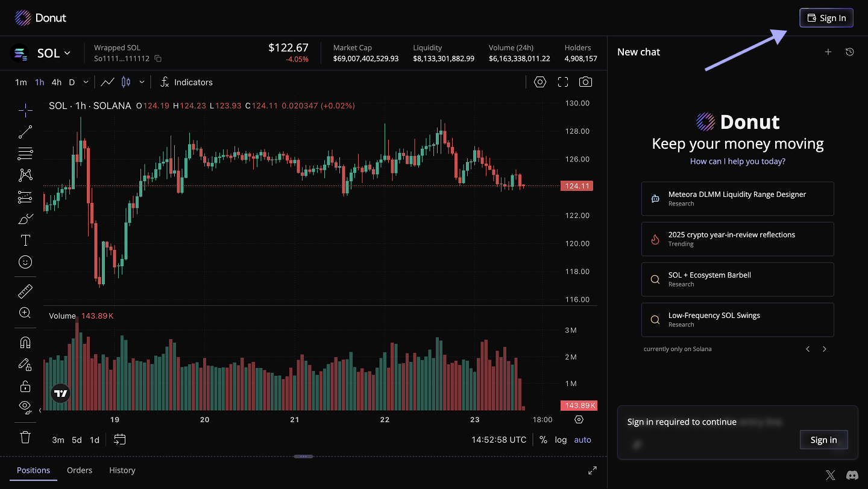This screenshot has width=868, height=489.
Task: Toggle the log scale option
Action: click(561, 440)
